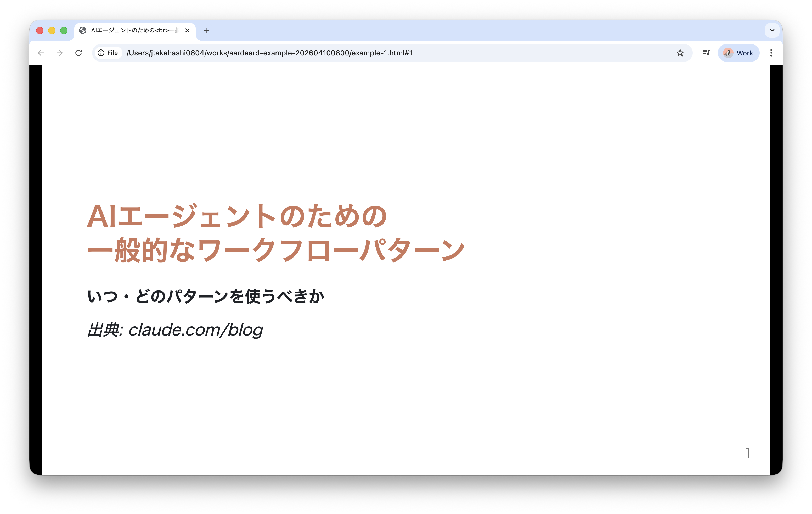The image size is (812, 514).
Task: Minimize the browser with the yellow button
Action: [x=52, y=31]
